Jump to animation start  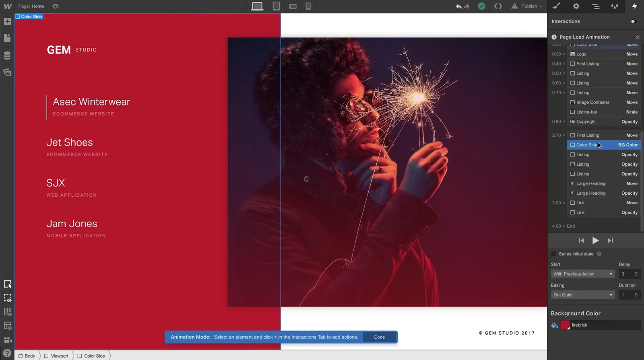(x=581, y=241)
